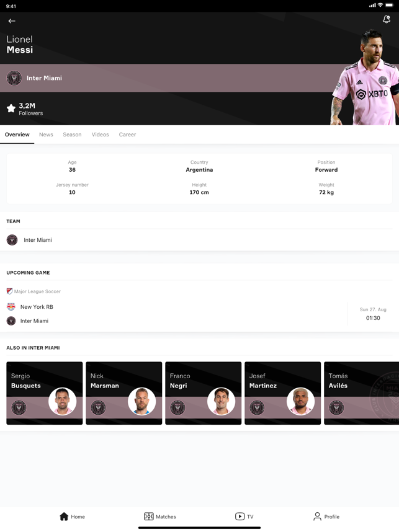Tap club crest on Martinez card

257,407
